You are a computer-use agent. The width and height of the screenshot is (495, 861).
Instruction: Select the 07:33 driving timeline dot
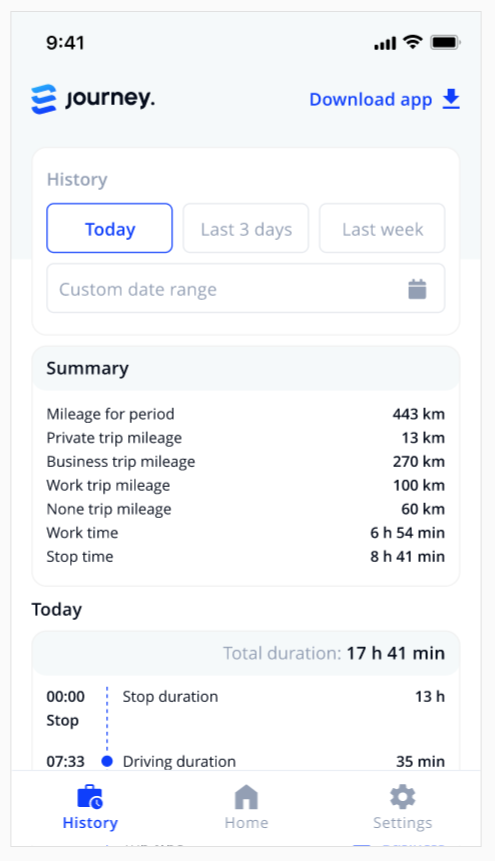coord(107,761)
